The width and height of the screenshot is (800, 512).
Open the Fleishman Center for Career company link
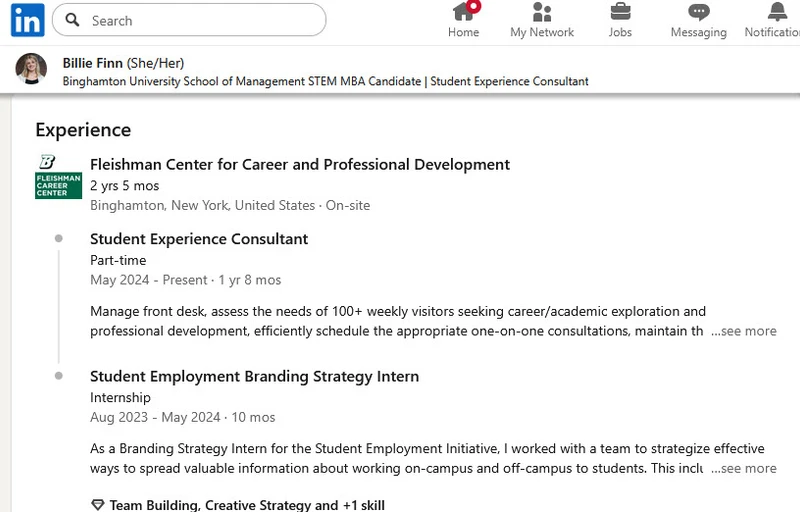[300, 164]
